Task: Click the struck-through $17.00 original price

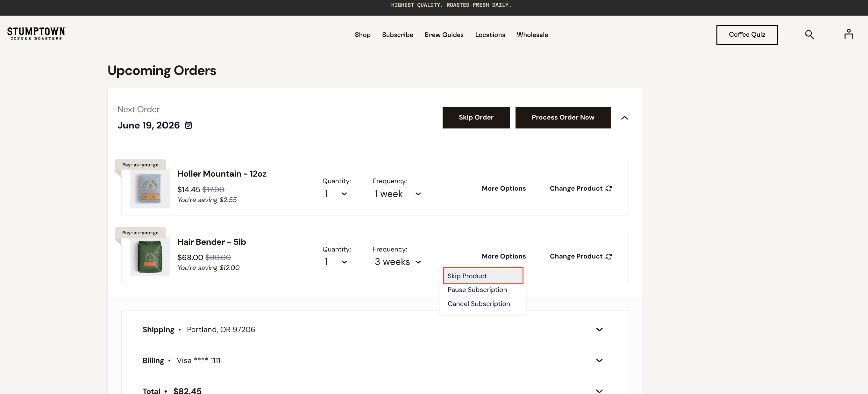Action: click(213, 190)
